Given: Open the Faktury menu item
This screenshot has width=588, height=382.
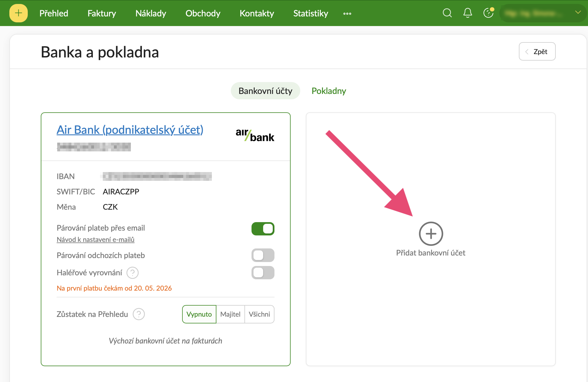Looking at the screenshot, I should pyautogui.click(x=102, y=13).
